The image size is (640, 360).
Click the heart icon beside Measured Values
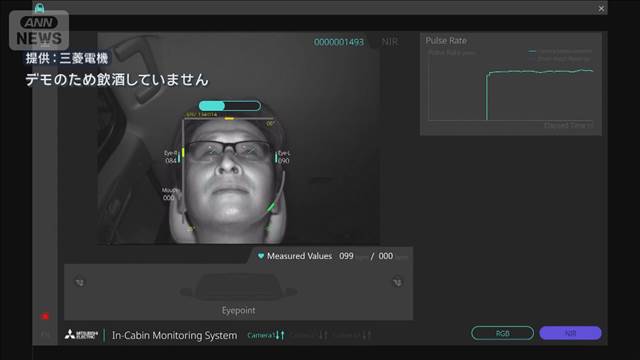tap(261, 256)
